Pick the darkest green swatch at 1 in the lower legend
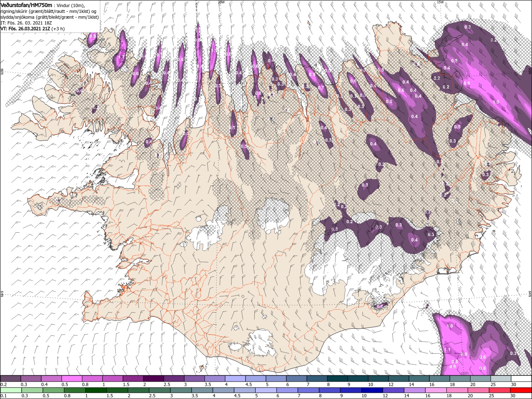The height and width of the screenshot is (399, 532). pos(96,390)
